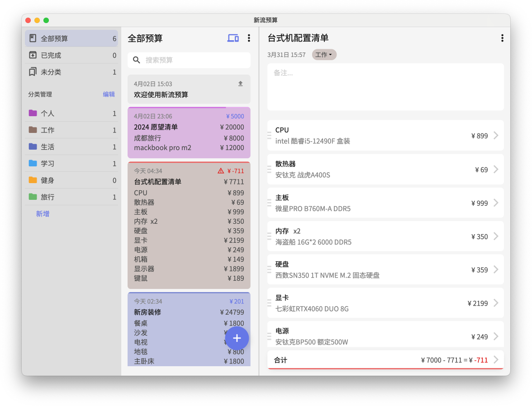Click the 3月31日 15:57 date text
The width and height of the screenshot is (532, 406).
[x=286, y=55]
